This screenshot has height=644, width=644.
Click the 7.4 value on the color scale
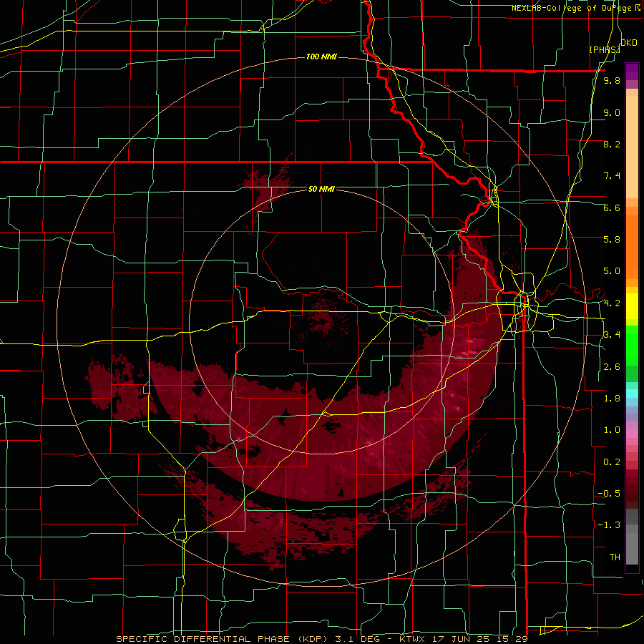click(612, 176)
